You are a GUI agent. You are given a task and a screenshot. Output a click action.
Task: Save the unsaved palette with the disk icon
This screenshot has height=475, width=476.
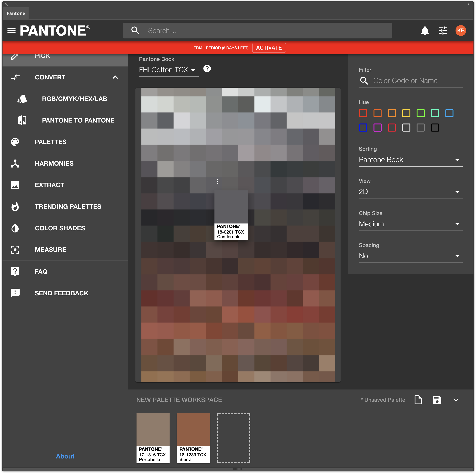(437, 400)
